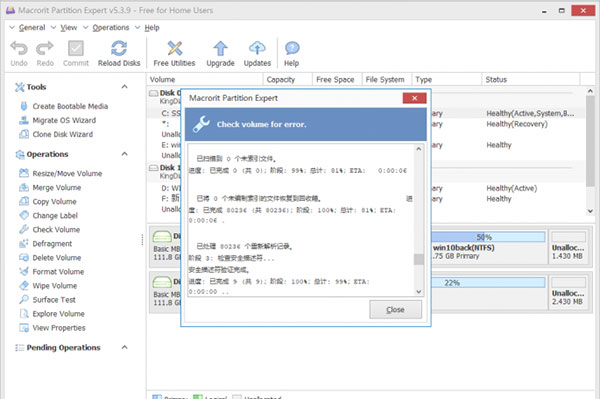This screenshot has height=399, width=600.
Task: Minimize the Macrorit Partition Expert window
Action: click(x=544, y=11)
